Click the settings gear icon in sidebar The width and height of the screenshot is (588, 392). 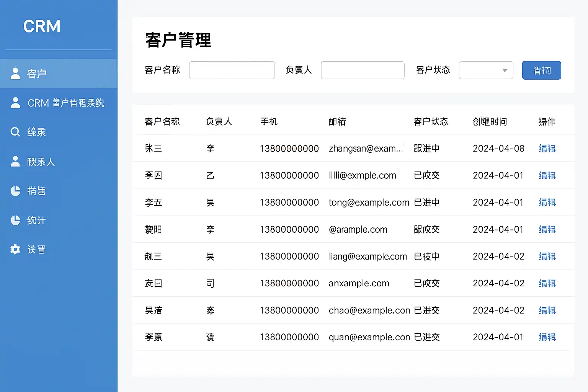[15, 250]
